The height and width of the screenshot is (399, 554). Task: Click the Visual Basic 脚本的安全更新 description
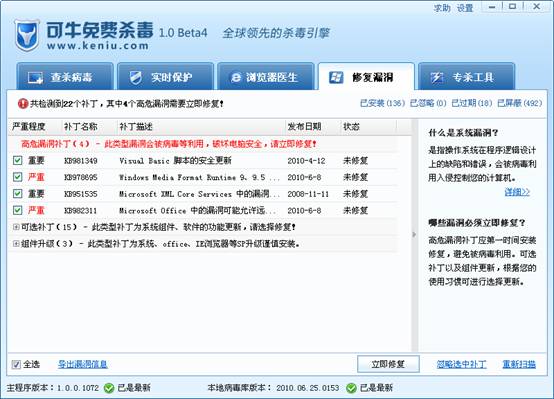point(175,161)
